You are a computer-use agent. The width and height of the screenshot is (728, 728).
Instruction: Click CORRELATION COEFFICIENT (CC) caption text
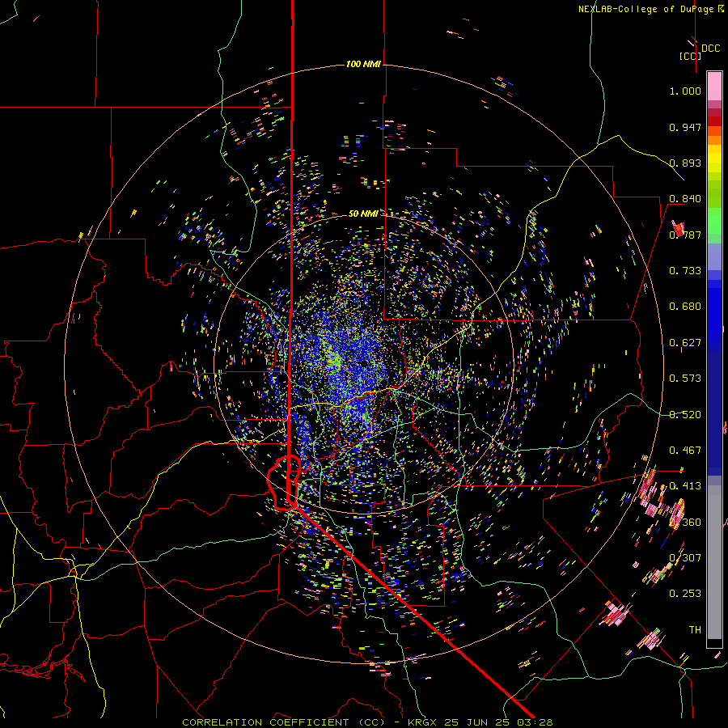pos(283,722)
